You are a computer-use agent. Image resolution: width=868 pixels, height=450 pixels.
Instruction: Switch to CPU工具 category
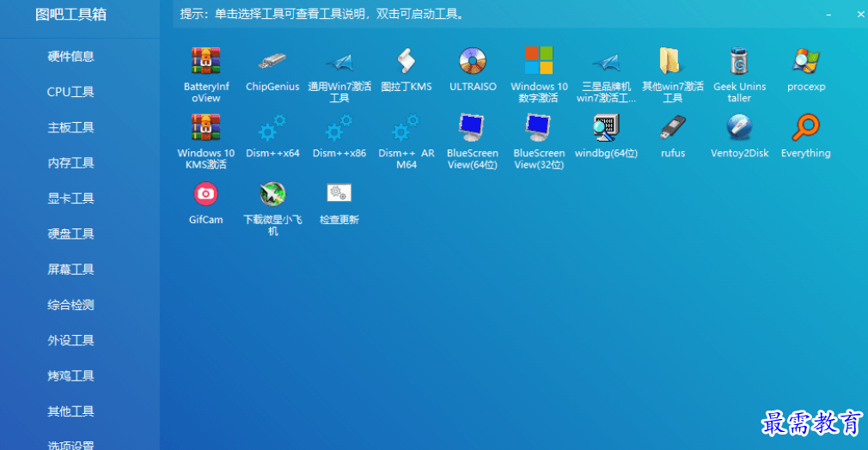coord(70,92)
